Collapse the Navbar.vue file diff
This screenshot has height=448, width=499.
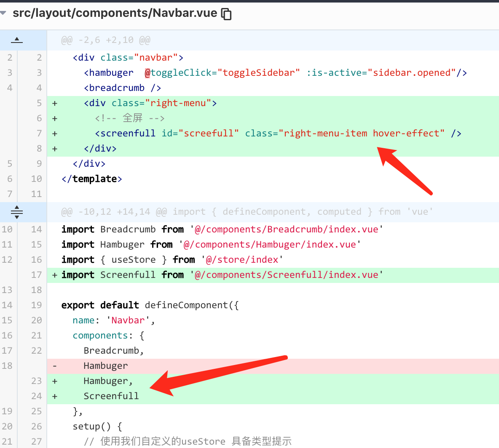(3, 13)
